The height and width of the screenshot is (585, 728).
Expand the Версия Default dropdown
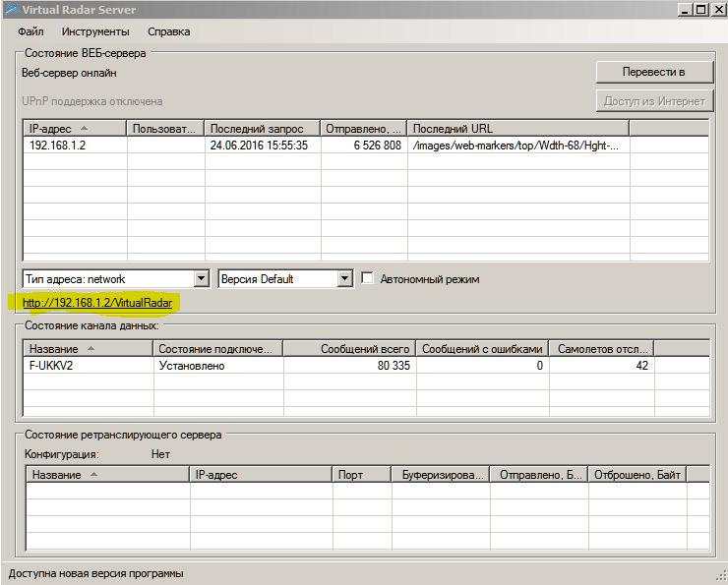[x=344, y=279]
